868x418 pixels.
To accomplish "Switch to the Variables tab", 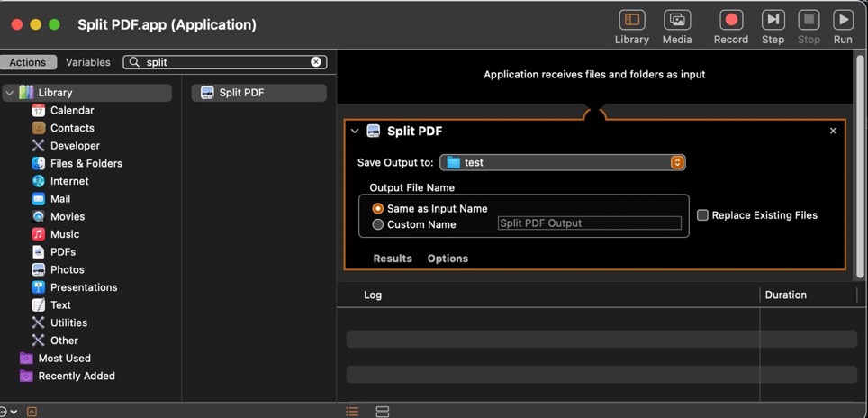I will 88,62.
